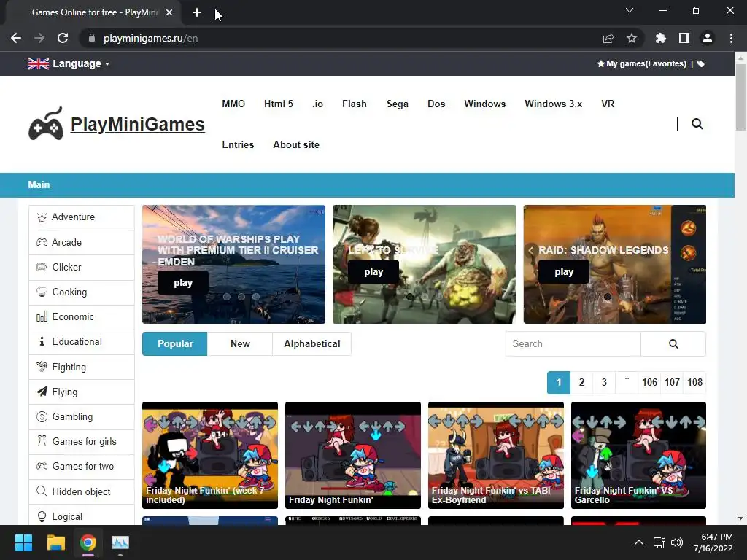View site information lock icon
Screen dimensions: 747x560
pos(92,38)
